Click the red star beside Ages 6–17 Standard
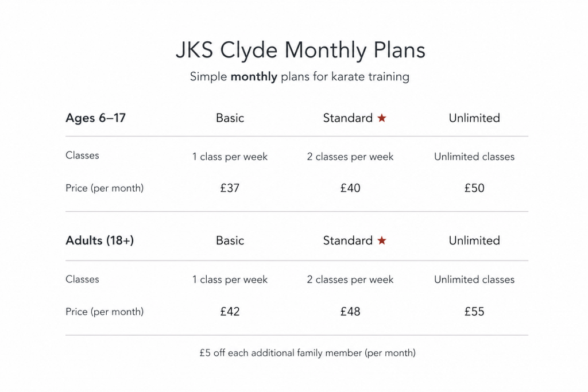 (382, 118)
